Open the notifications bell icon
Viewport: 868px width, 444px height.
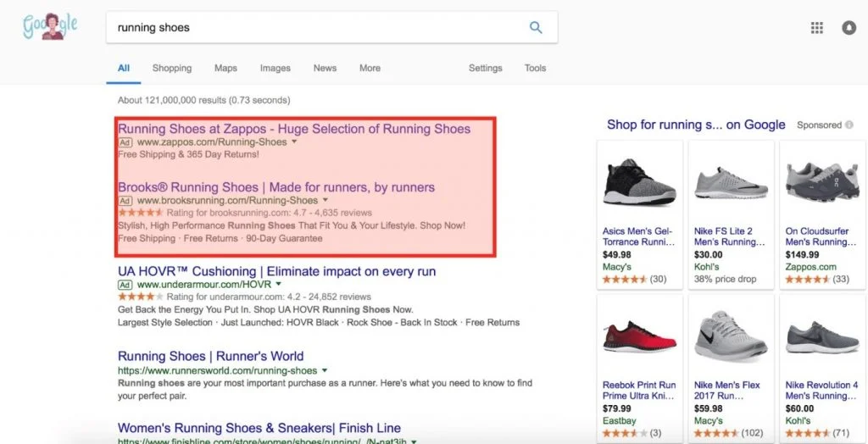tap(849, 28)
